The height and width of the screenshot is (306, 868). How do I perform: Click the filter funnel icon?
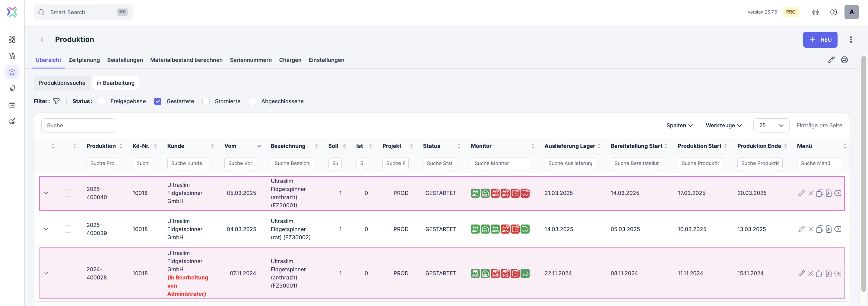[x=56, y=101]
